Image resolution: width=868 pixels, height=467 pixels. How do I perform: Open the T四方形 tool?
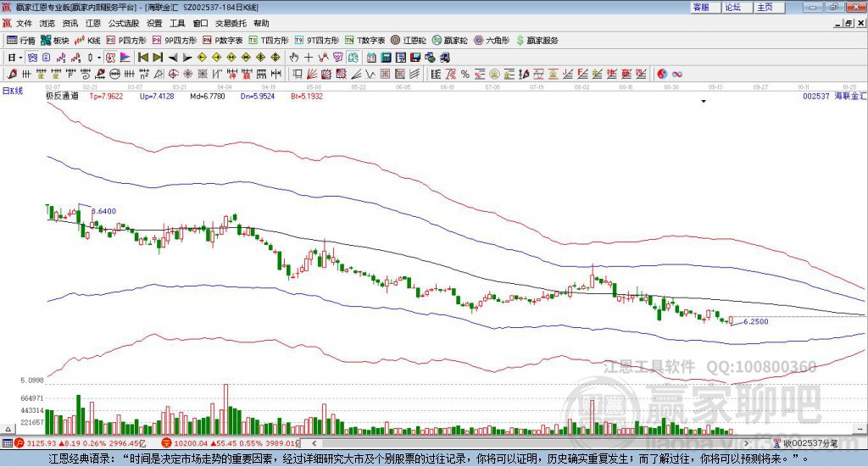click(269, 41)
